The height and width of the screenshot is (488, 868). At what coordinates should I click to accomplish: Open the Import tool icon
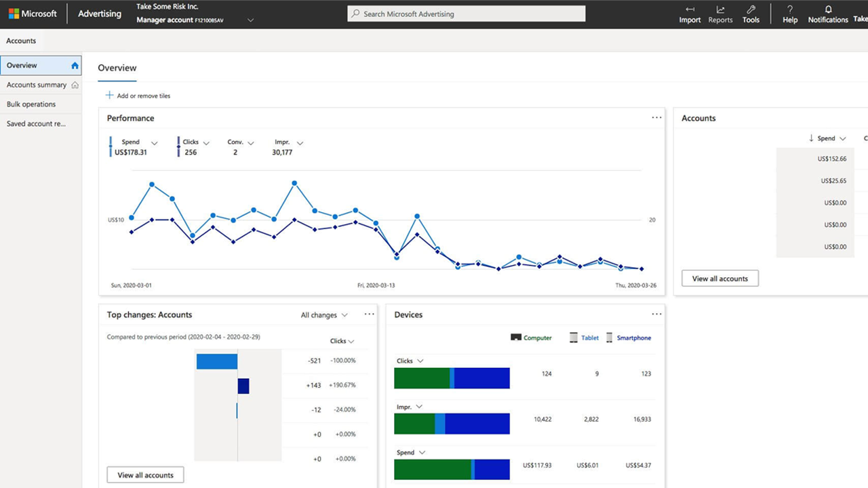[690, 9]
